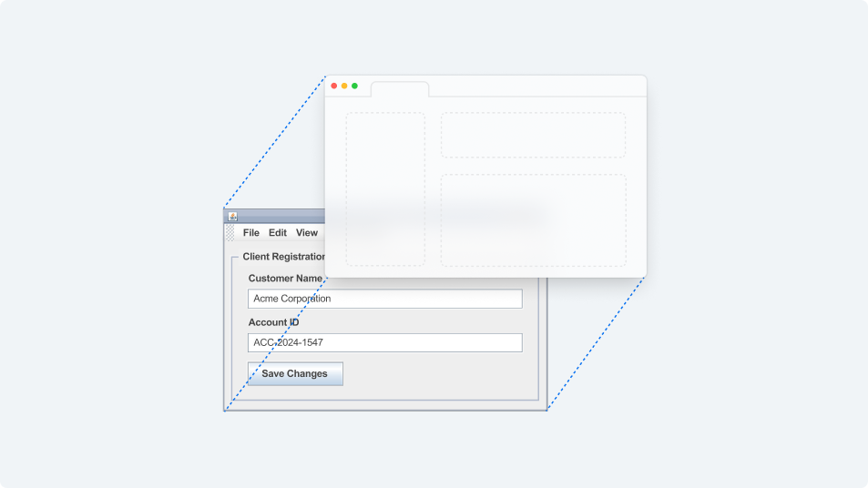868x488 pixels.
Task: Click the Client Registration group title
Action: click(283, 257)
